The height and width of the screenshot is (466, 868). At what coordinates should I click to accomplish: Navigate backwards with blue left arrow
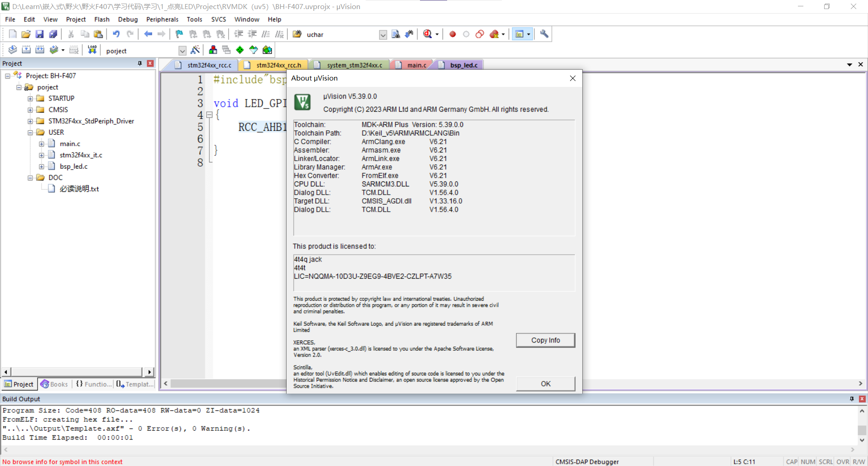[x=148, y=34]
